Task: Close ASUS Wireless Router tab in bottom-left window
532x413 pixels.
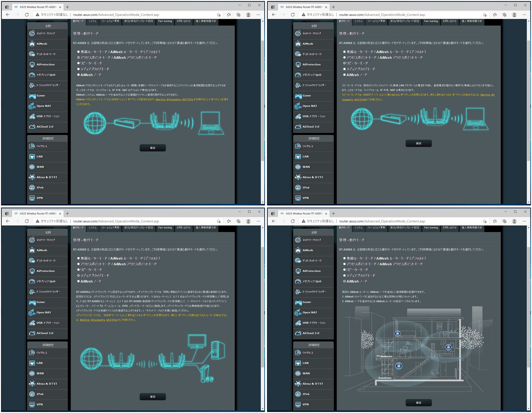Action: tap(60, 214)
